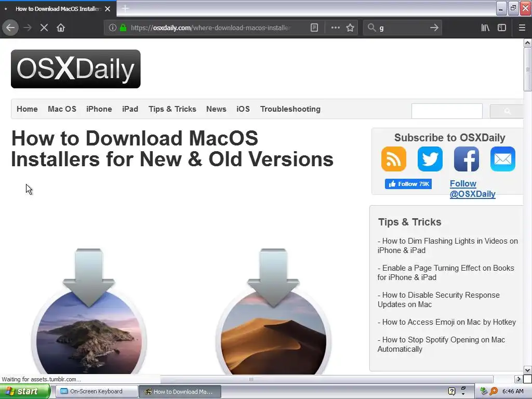Click the site search magnifier button

(507, 111)
